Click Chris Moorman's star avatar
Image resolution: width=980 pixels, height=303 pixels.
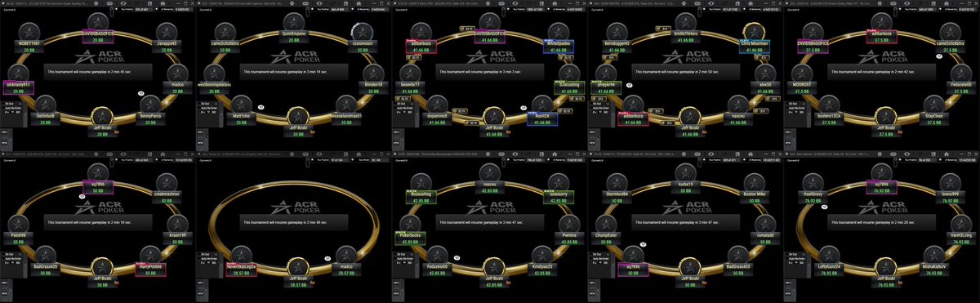[x=754, y=30]
